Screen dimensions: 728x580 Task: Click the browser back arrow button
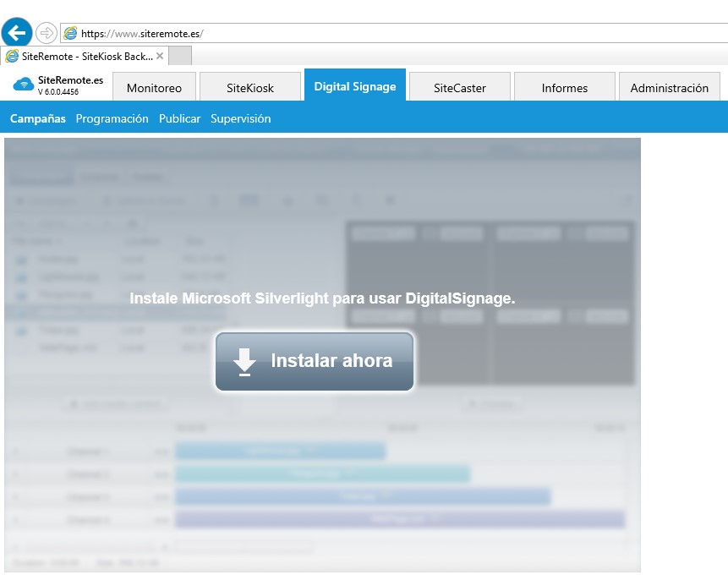(x=17, y=33)
